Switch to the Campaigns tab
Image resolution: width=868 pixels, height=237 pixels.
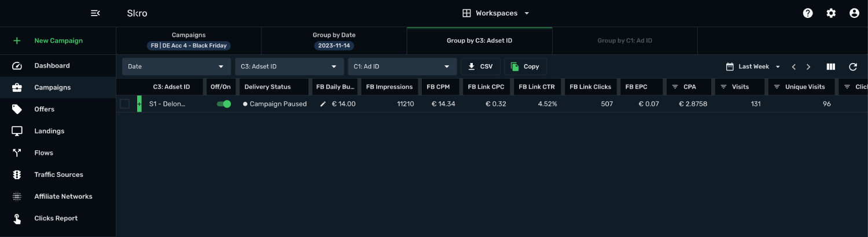189,40
